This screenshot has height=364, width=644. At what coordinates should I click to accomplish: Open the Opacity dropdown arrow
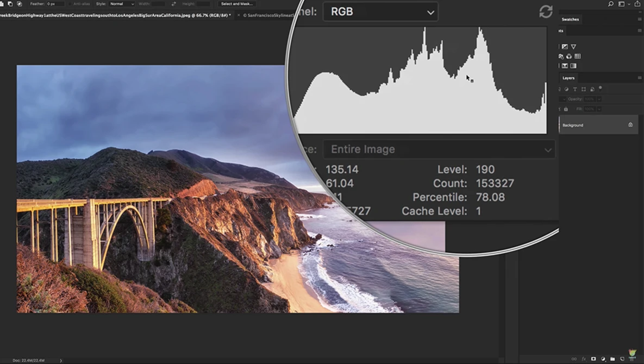(x=599, y=99)
